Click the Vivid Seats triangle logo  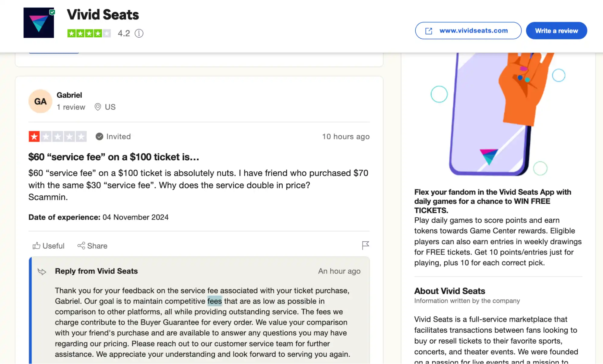pyautogui.click(x=39, y=22)
